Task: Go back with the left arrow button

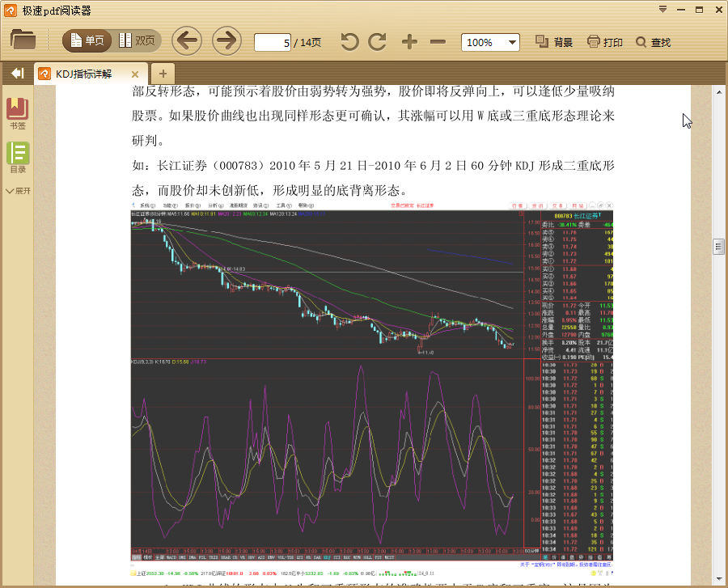Action: pyautogui.click(x=187, y=40)
